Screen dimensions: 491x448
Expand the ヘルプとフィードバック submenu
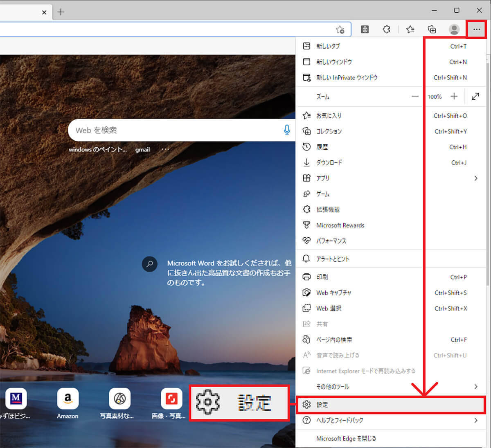[475, 420]
